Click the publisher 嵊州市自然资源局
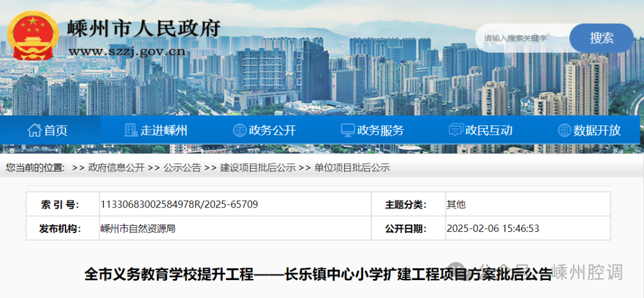This screenshot has height=298, width=644. point(138,228)
